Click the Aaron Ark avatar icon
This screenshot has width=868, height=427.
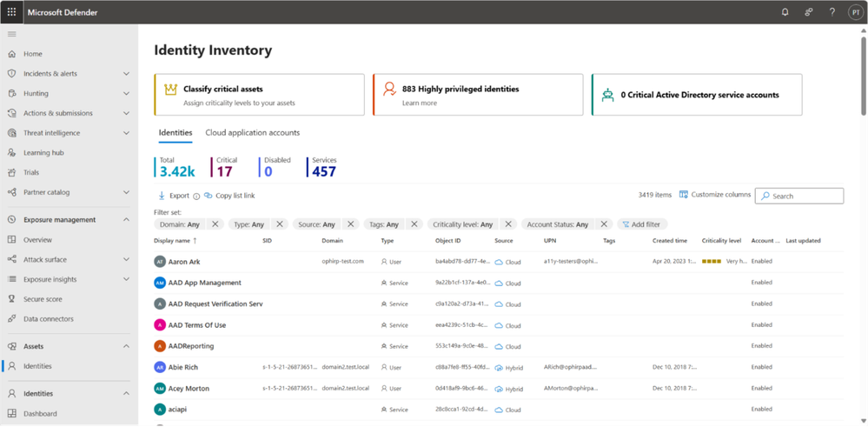(159, 262)
